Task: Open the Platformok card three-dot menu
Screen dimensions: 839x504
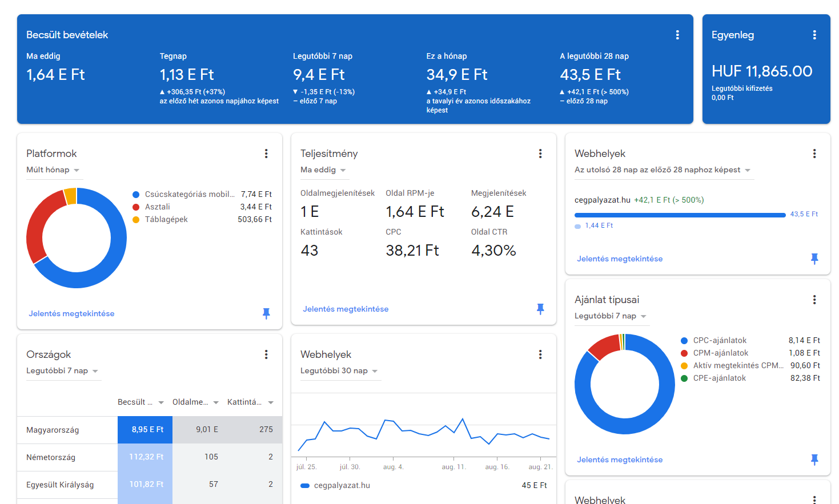Action: (266, 154)
